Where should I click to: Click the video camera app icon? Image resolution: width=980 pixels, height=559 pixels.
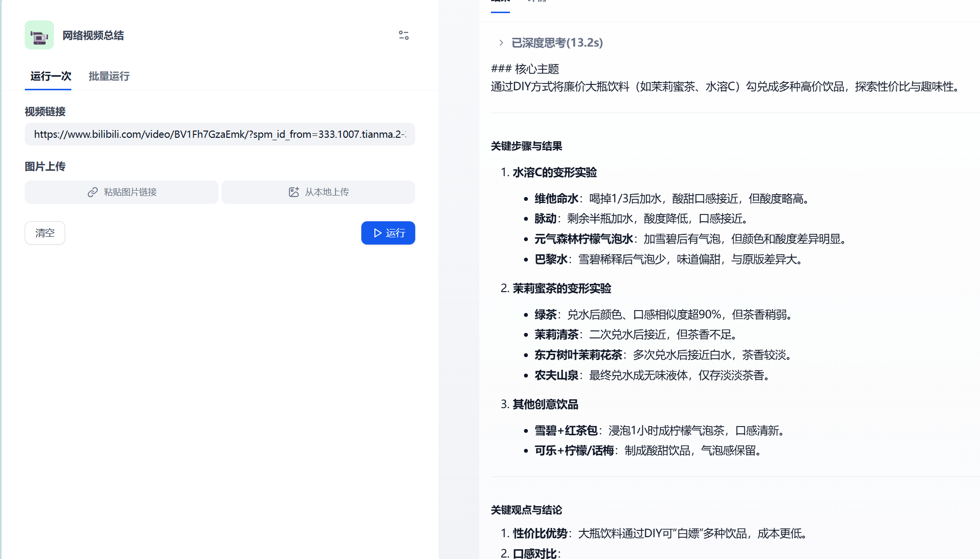coord(39,35)
